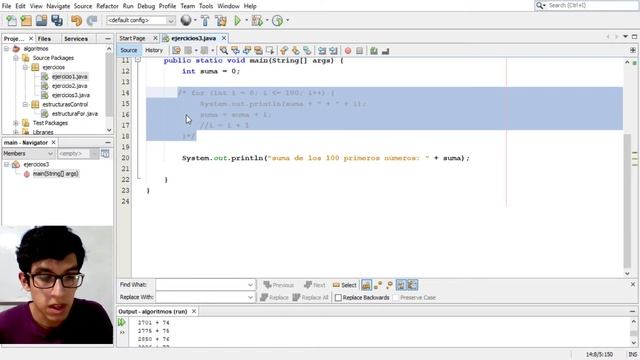Click the Redo toolbar icon
The height and width of the screenshot is (360, 640).
click(x=92, y=20)
